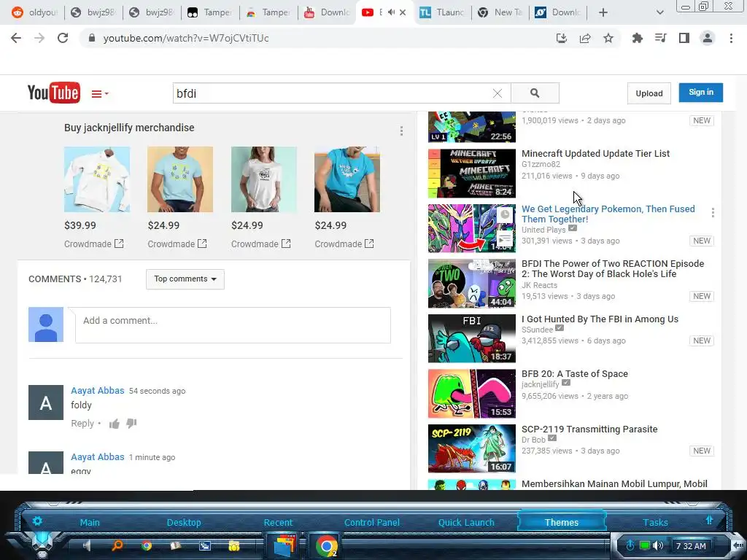Click taskbar settings gear icon
The image size is (747, 560).
[x=37, y=521]
